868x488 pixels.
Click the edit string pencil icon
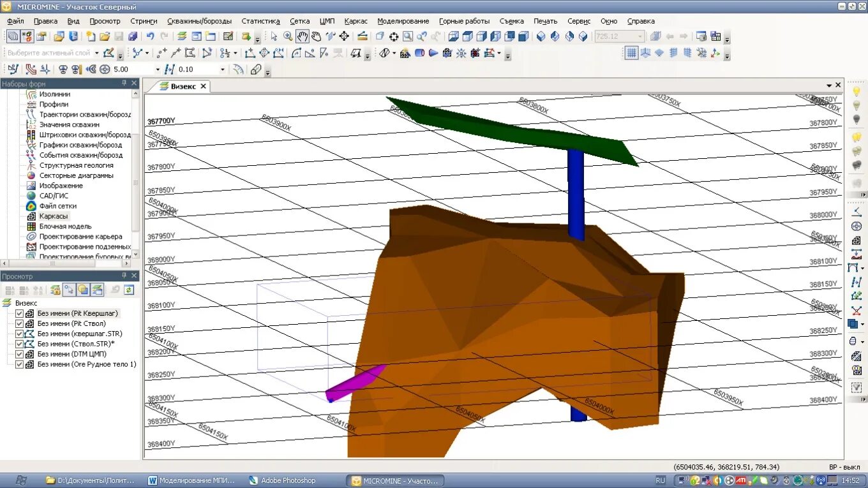coord(109,53)
